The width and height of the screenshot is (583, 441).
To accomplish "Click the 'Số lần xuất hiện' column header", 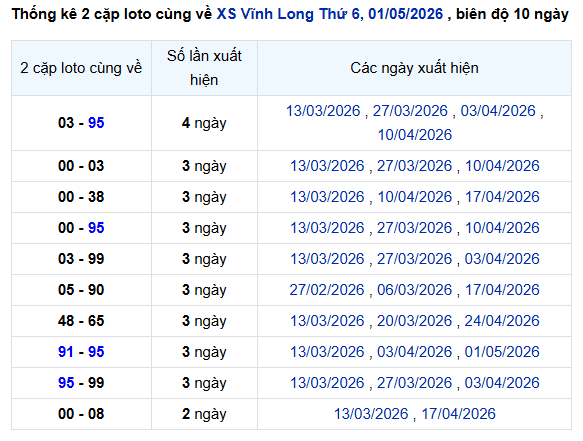I will [204, 68].
